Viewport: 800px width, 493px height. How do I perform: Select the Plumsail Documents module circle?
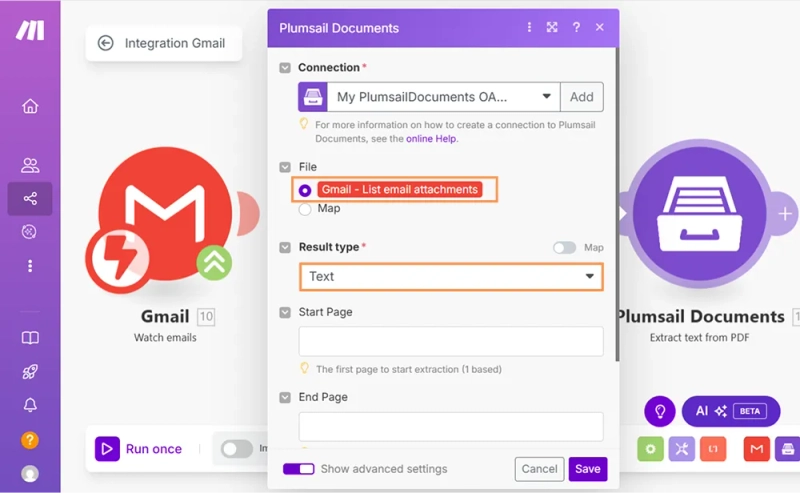pyautogui.click(x=699, y=214)
